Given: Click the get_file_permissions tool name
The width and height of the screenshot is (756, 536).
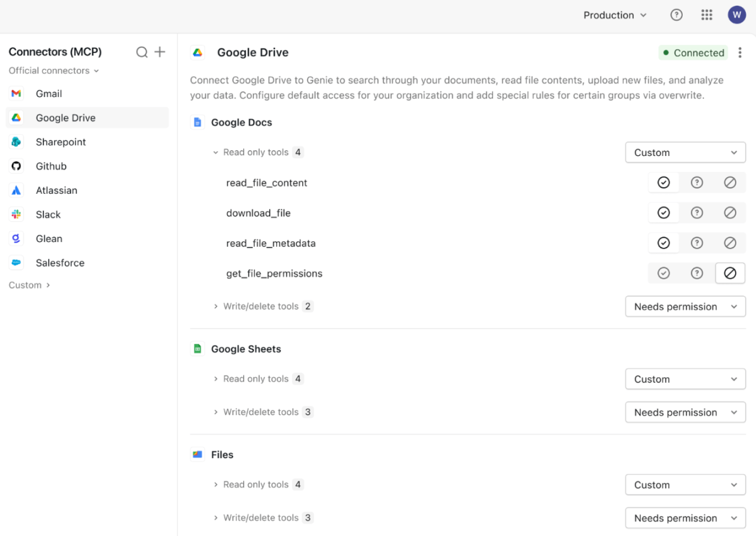Looking at the screenshot, I should pyautogui.click(x=274, y=273).
